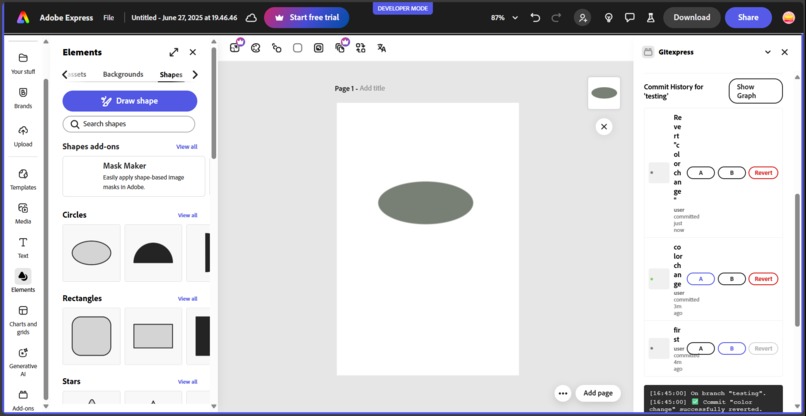Image resolution: width=806 pixels, height=416 pixels.
Task: Click the page 1 thumbnail preview
Action: pos(604,93)
